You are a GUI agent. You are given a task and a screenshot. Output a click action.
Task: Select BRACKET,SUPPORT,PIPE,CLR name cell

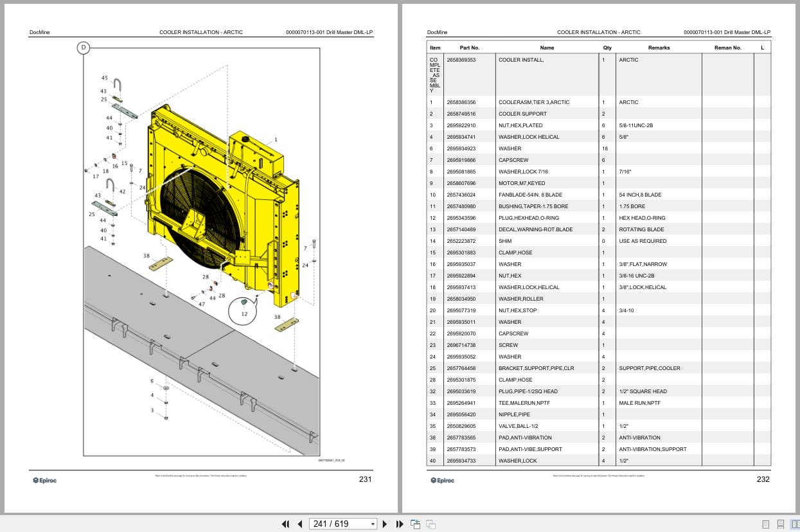[x=537, y=368]
